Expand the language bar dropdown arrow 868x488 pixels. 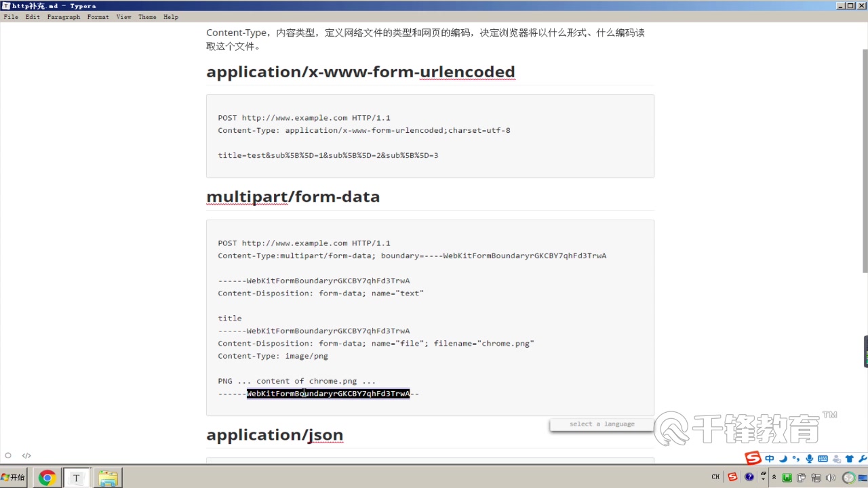[764, 479]
